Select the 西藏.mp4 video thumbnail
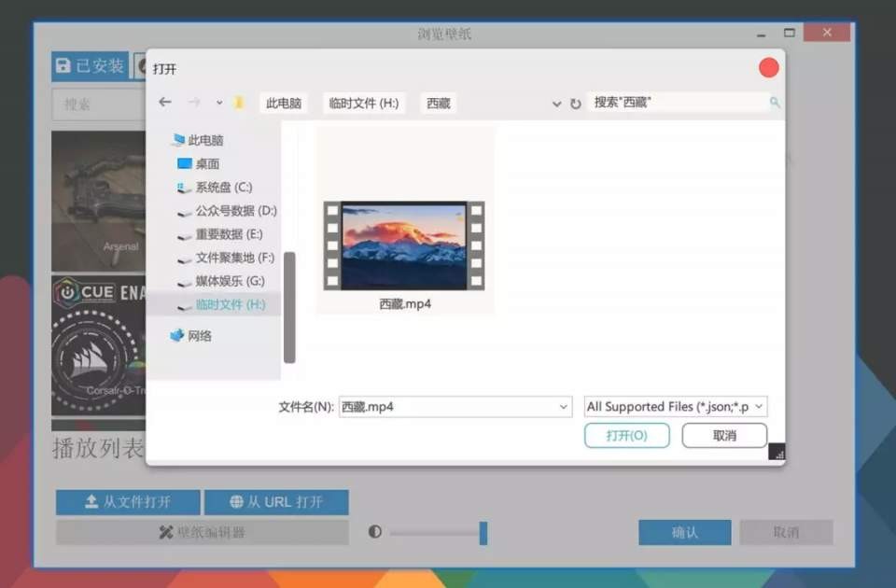The image size is (896, 588). [404, 246]
